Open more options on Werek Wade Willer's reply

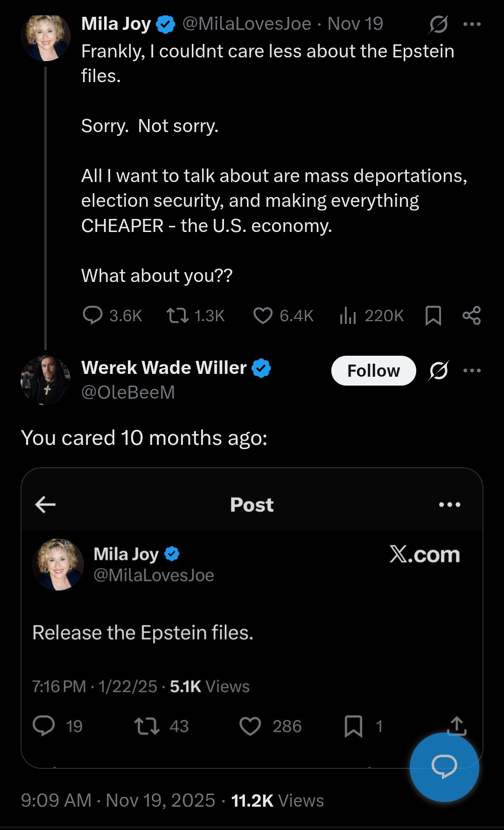(472, 371)
